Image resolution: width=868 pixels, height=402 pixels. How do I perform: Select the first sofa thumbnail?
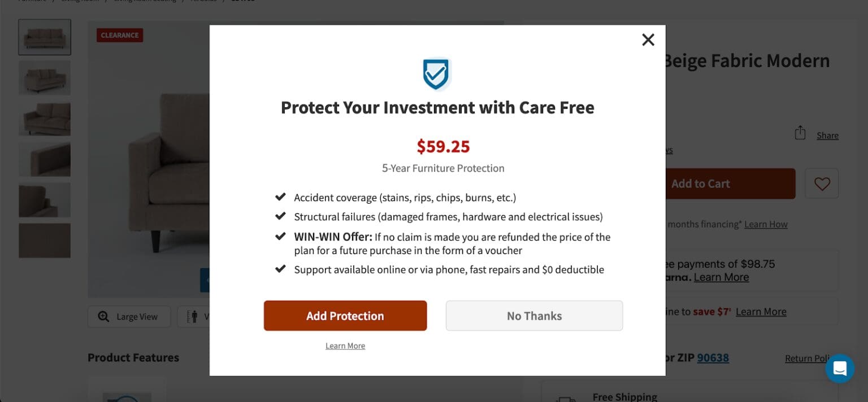[x=45, y=37]
